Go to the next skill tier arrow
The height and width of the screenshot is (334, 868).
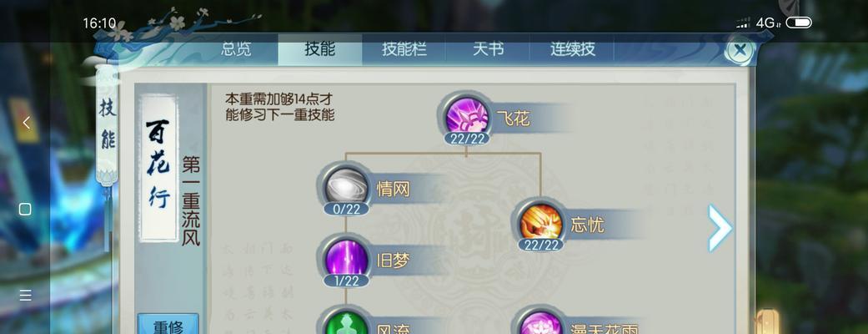(720, 227)
